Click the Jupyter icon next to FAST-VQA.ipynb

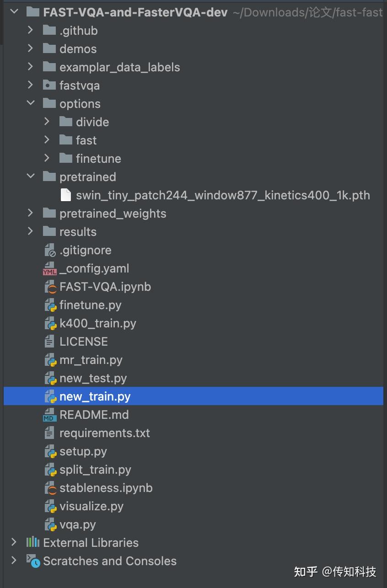(x=50, y=287)
